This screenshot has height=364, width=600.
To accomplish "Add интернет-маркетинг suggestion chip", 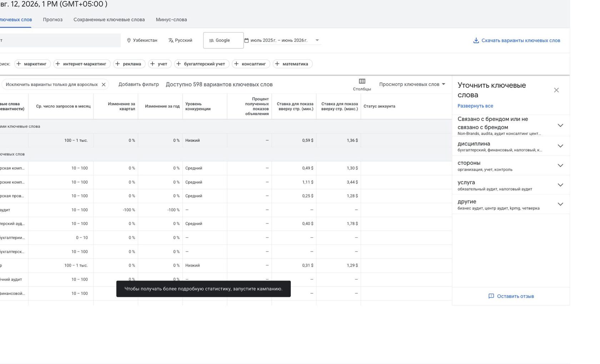I will coord(82,64).
